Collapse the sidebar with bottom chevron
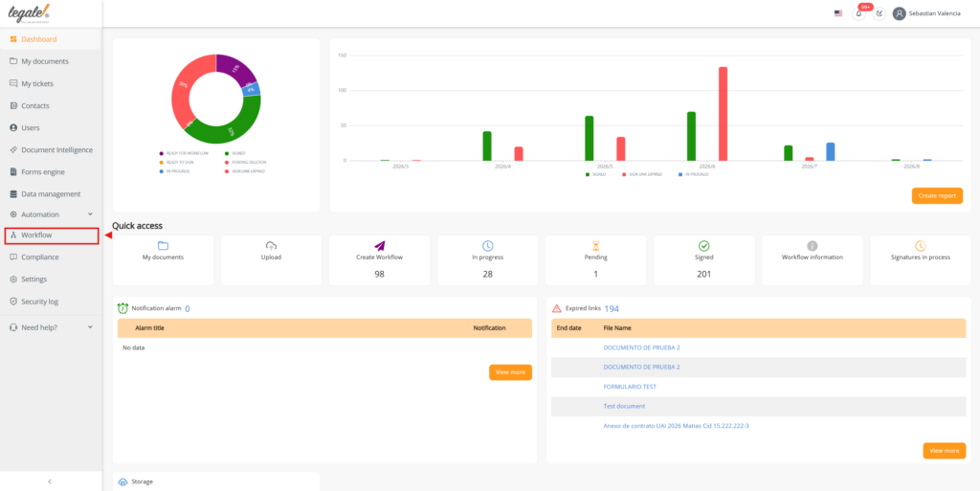Image resolution: width=980 pixels, height=491 pixels. [x=50, y=481]
